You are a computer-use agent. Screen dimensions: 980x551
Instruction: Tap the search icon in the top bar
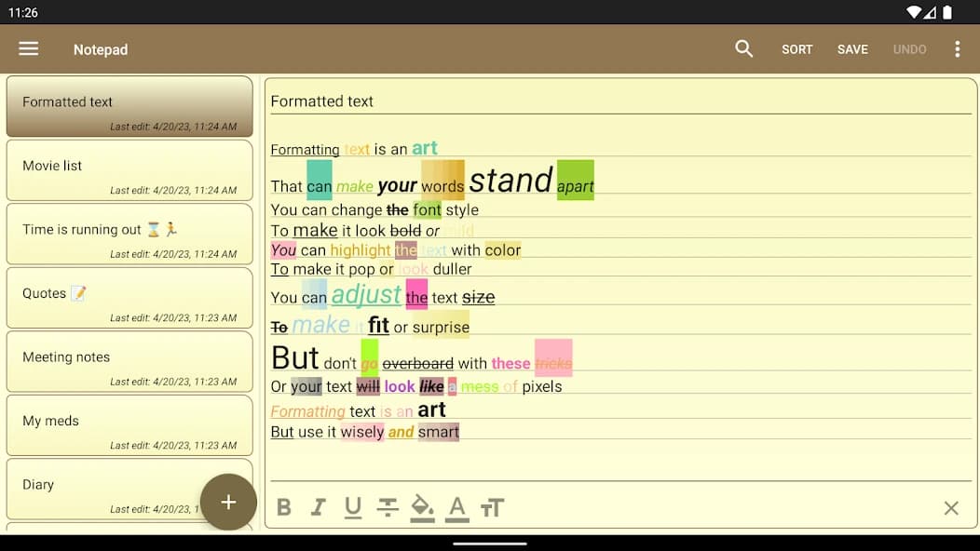click(743, 48)
